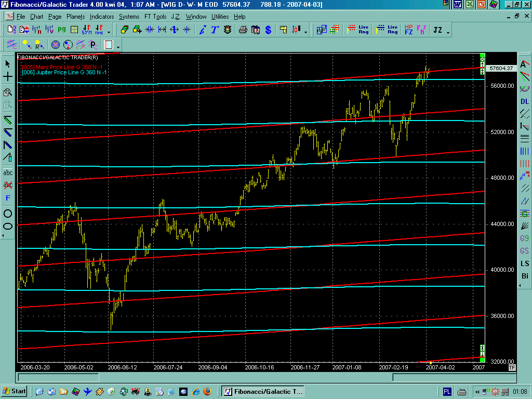Open the Indicators menu
The width and height of the screenshot is (532, 399).
click(101, 17)
